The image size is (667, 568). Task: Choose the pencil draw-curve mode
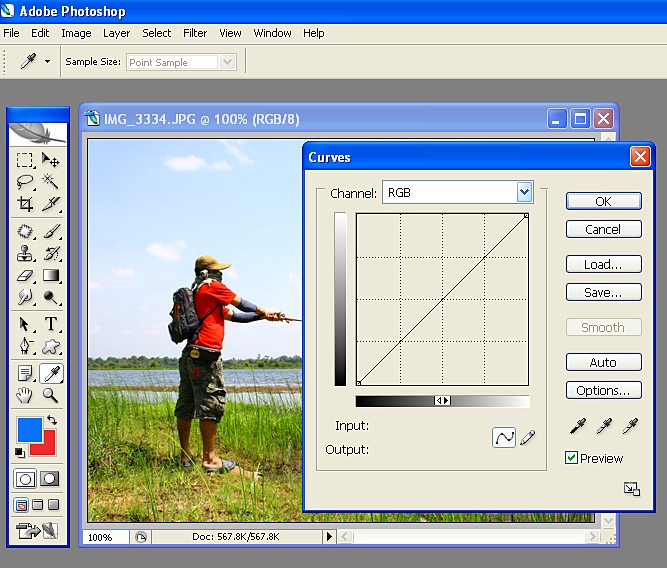tap(527, 437)
